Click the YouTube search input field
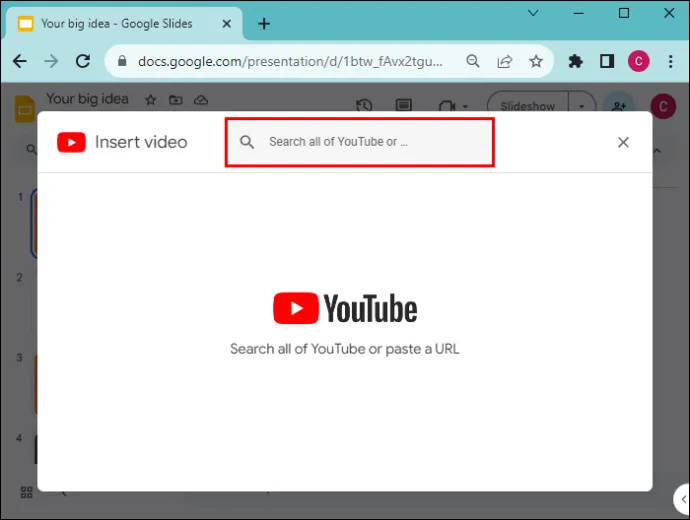 [x=360, y=142]
